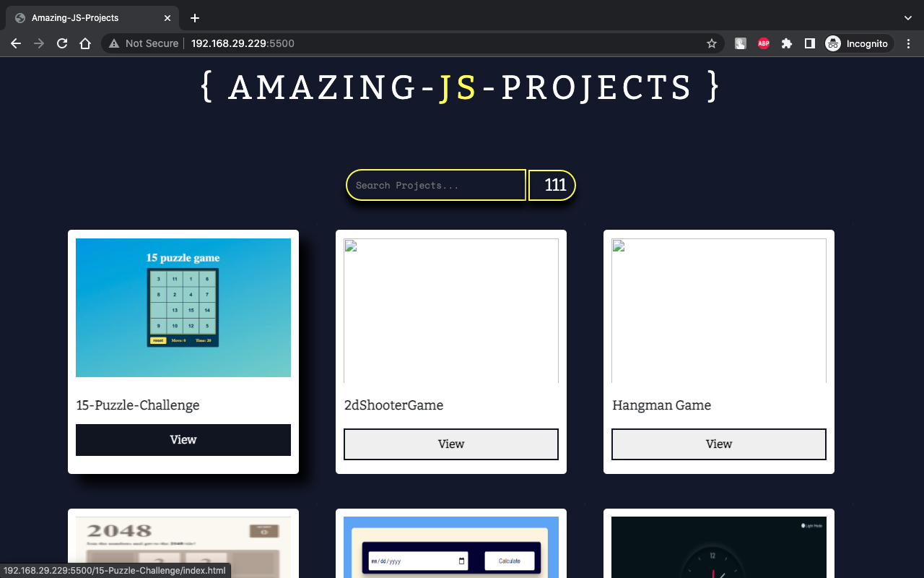View the 2dShooterGame project
This screenshot has width=924, height=578.
coord(450,444)
